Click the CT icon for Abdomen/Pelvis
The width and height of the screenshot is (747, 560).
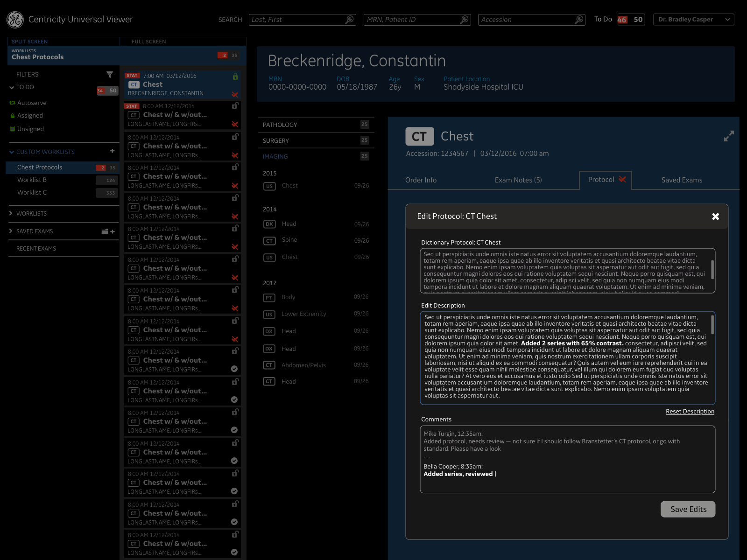pyautogui.click(x=269, y=365)
